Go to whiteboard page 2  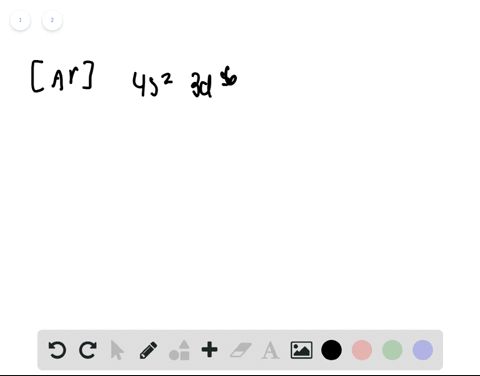[x=52, y=20]
